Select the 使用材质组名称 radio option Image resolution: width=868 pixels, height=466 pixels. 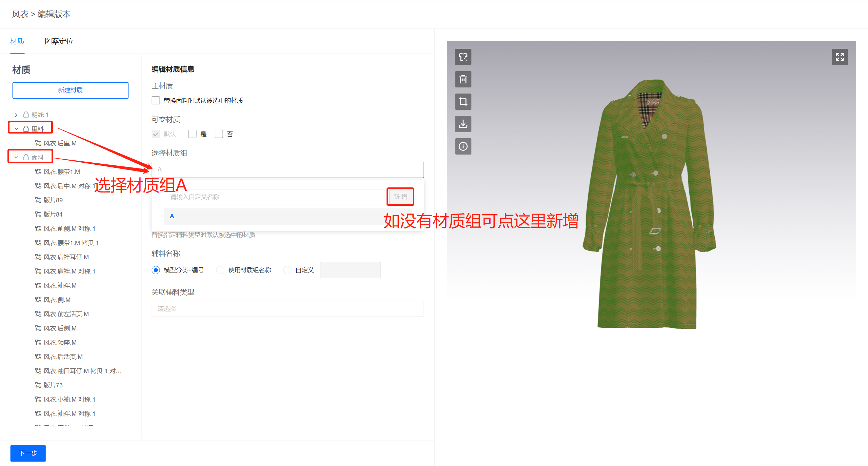pos(220,270)
